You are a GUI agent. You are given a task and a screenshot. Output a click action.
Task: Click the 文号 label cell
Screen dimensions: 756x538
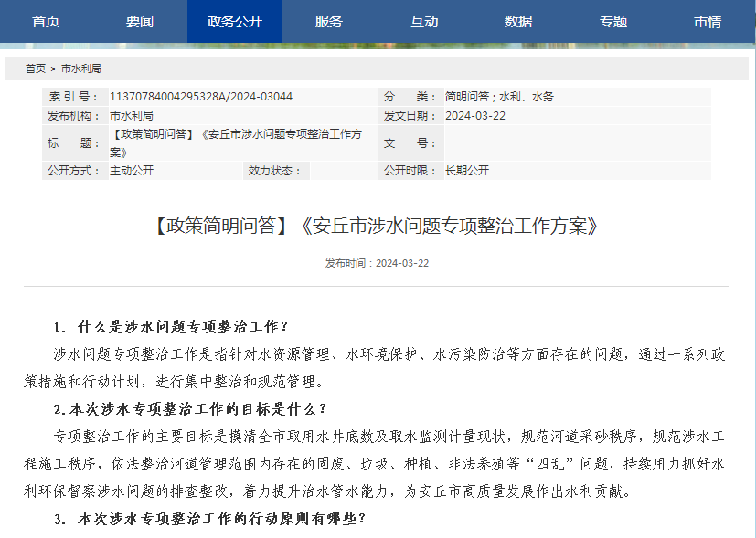click(x=410, y=143)
